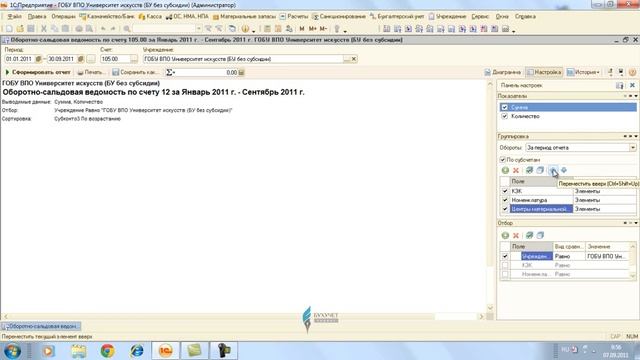This screenshot has height=360, width=640.
Task: Add a filter with green plus in Отбор
Action: (505, 236)
